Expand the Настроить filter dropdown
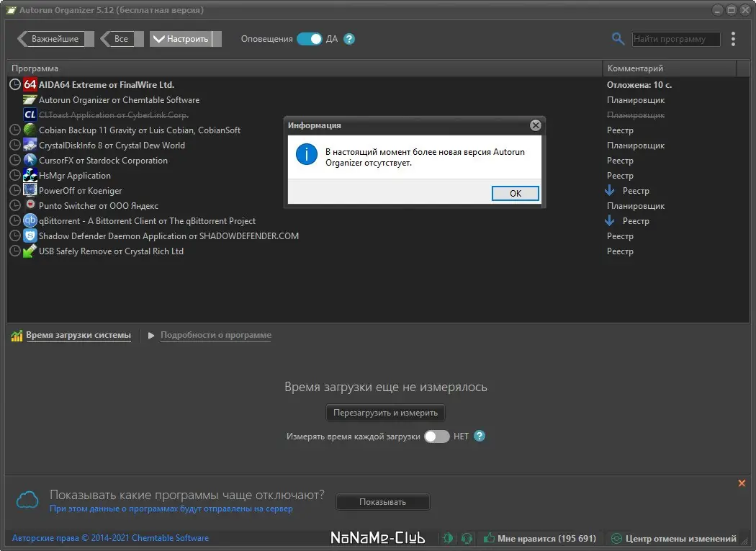This screenshot has width=756, height=551. point(186,39)
